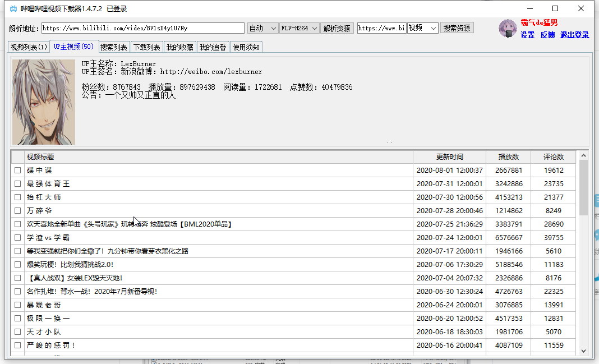Tick the checkbox for 暴躁老哥
This screenshot has width=599, height=364.
point(17,305)
